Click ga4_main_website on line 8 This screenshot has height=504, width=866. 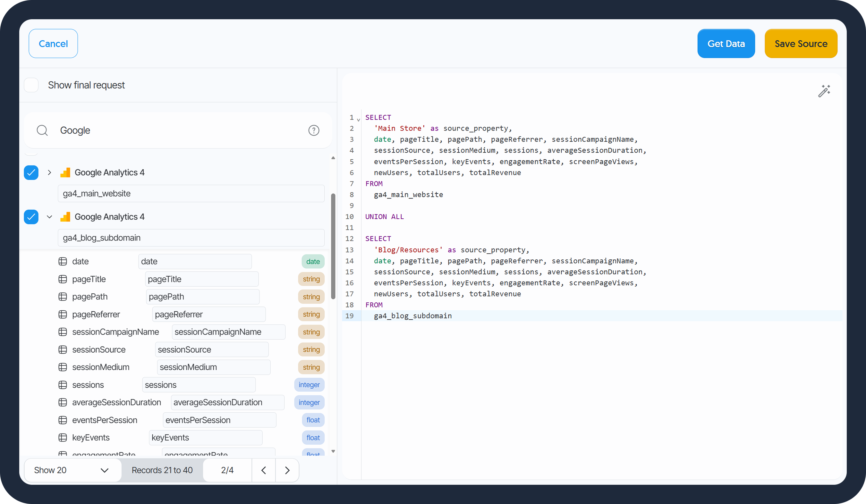point(408,195)
